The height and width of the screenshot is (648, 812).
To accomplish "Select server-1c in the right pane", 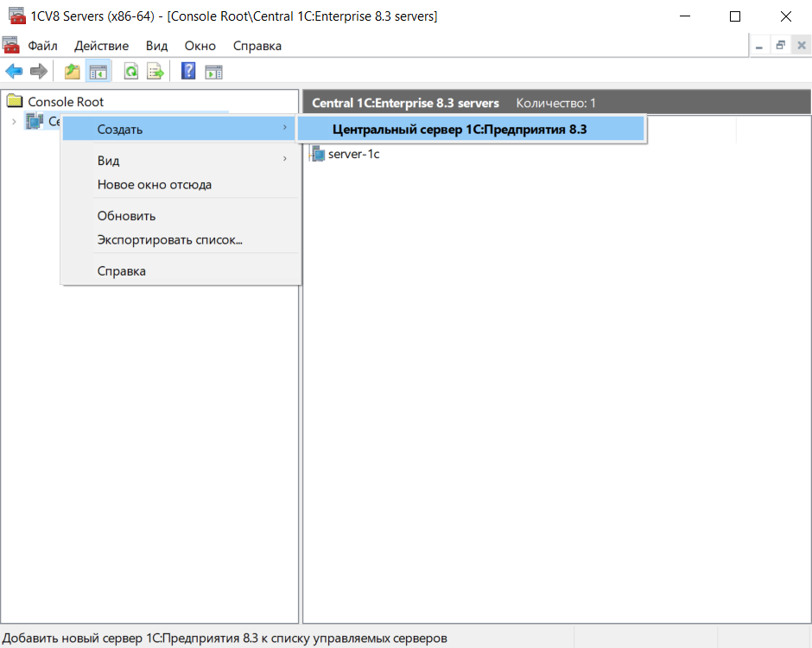I will point(353,154).
